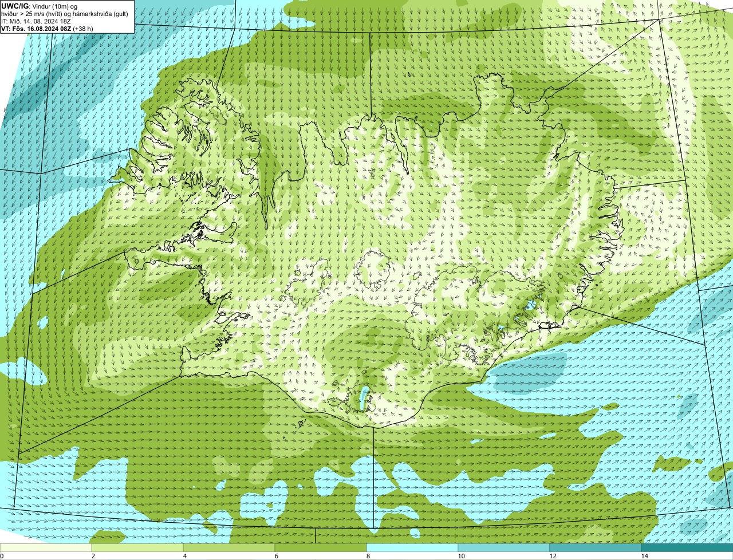Select the dark teal above-14 m/s legend swatch
The image size is (733, 560).
coord(687,547)
